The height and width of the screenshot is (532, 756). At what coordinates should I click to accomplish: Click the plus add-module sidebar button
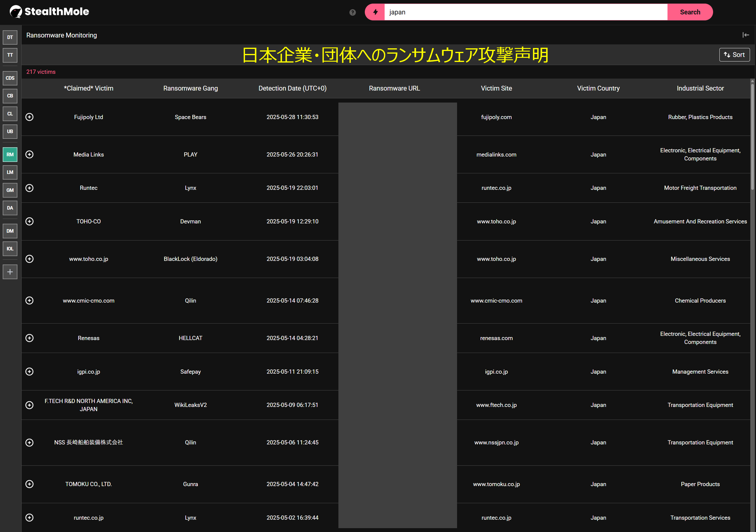pos(10,272)
